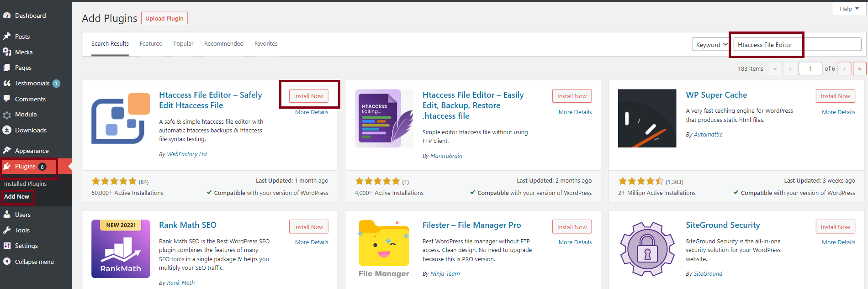The width and height of the screenshot is (868, 289).
Task: Click the Testimonials quote icon
Action: pyautogui.click(x=7, y=83)
